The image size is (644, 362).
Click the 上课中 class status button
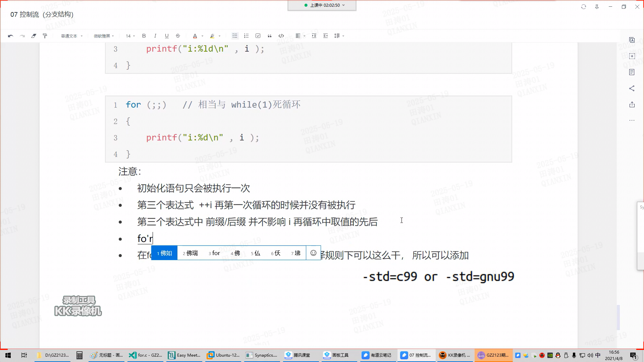pyautogui.click(x=322, y=5)
